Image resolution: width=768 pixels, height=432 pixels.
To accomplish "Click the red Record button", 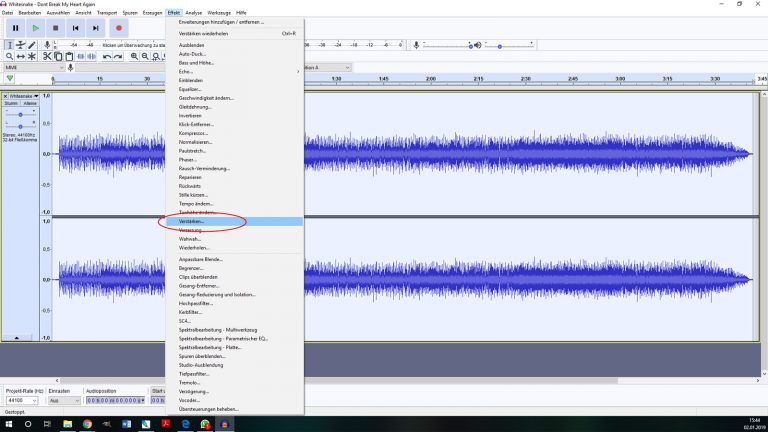I will 118,28.
